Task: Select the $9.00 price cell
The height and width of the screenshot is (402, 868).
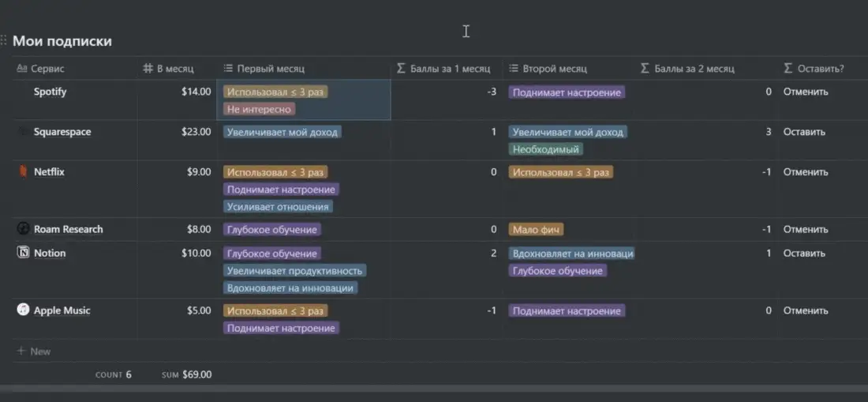Action: (199, 172)
